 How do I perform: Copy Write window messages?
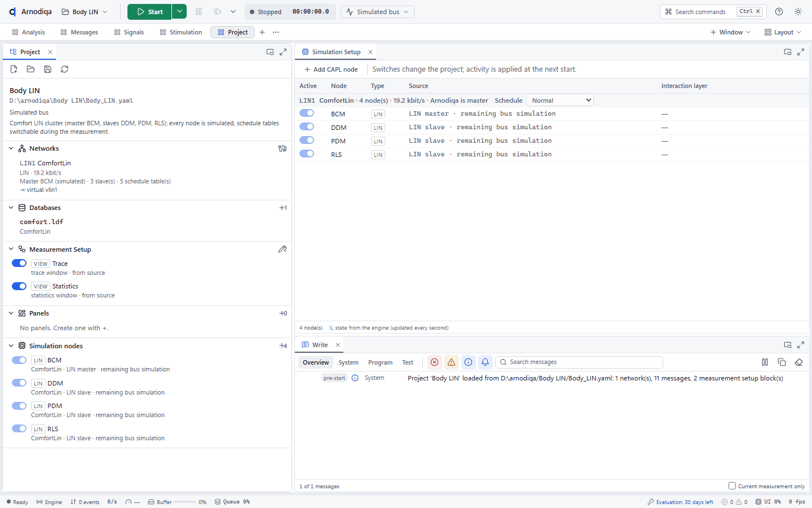pos(782,362)
